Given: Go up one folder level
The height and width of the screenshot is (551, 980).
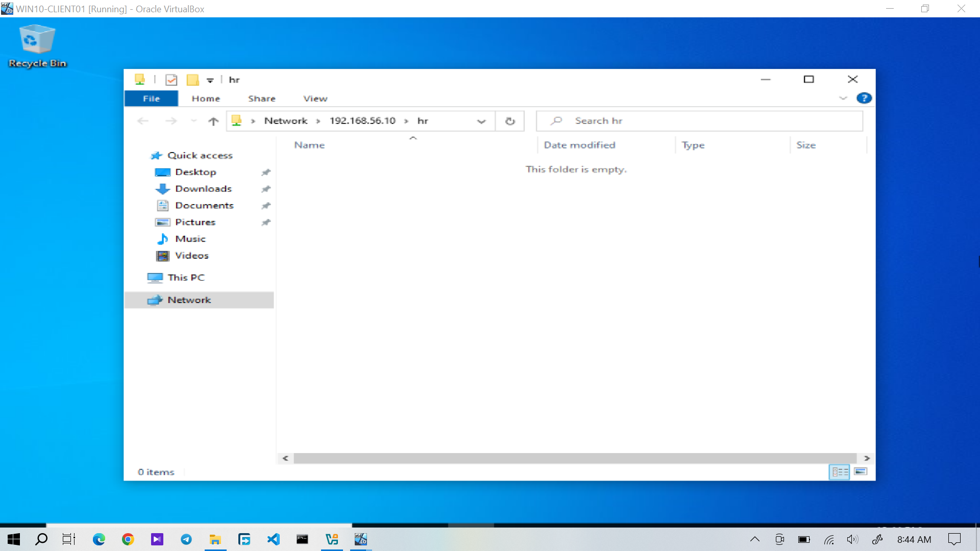Looking at the screenshot, I should [x=213, y=121].
